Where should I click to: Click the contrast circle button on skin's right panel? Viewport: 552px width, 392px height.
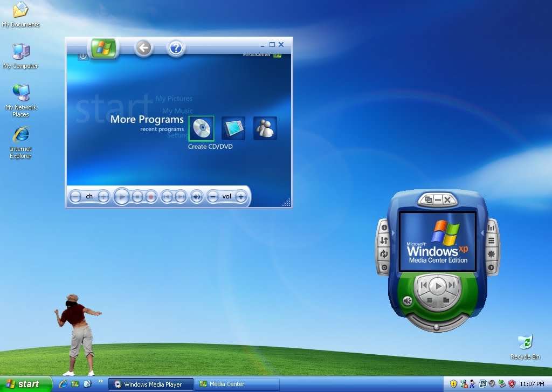coord(491,267)
